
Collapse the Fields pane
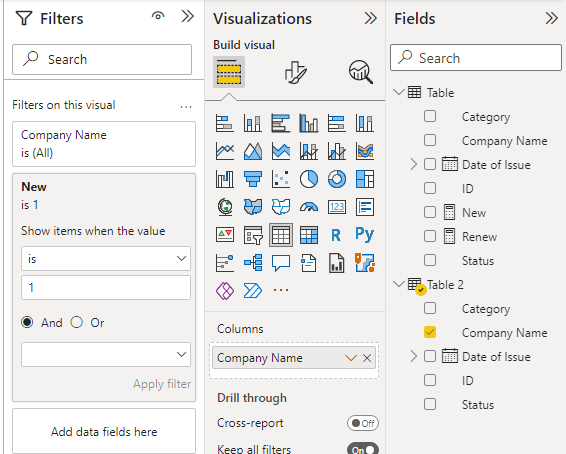click(552, 18)
